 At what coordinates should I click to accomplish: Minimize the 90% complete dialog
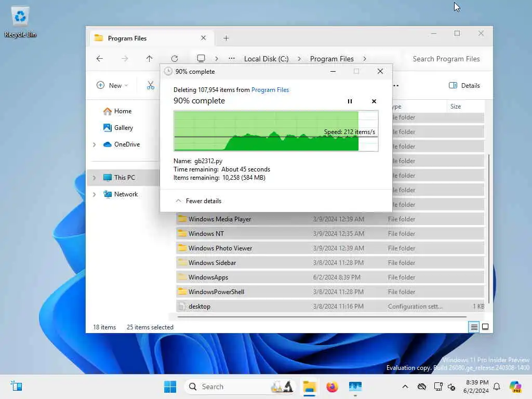(333, 71)
